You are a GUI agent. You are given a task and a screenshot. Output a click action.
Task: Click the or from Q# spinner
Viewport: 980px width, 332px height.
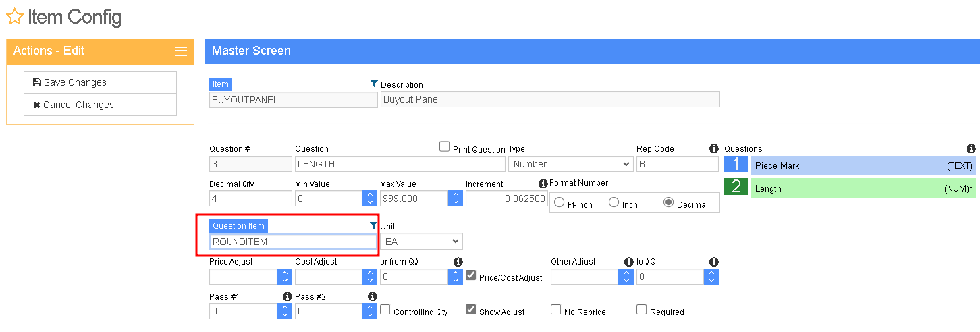[x=455, y=277]
